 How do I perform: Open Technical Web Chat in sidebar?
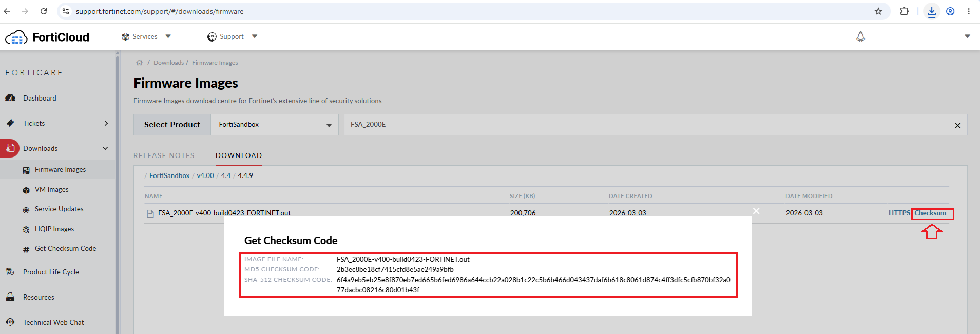click(53, 322)
